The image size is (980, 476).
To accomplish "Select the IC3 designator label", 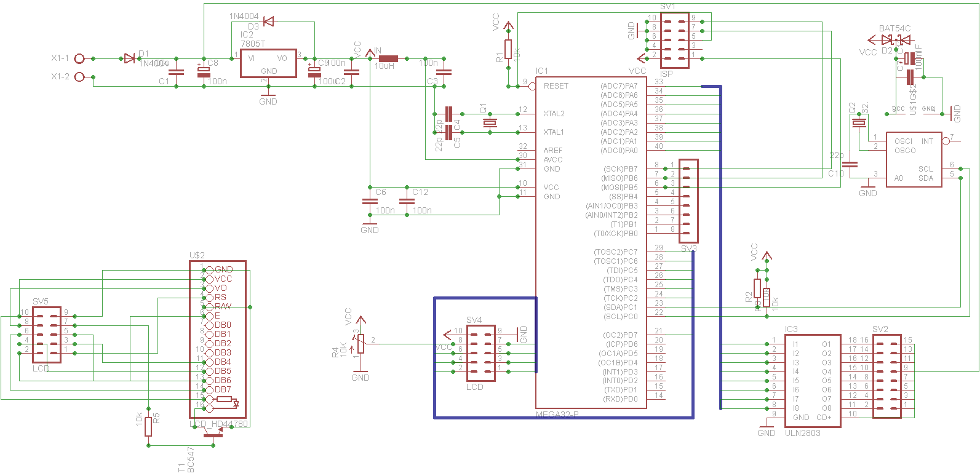I will click(791, 330).
